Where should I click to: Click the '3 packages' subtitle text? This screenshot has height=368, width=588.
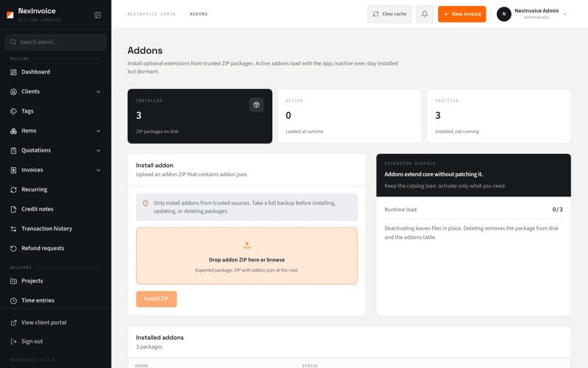(x=149, y=347)
